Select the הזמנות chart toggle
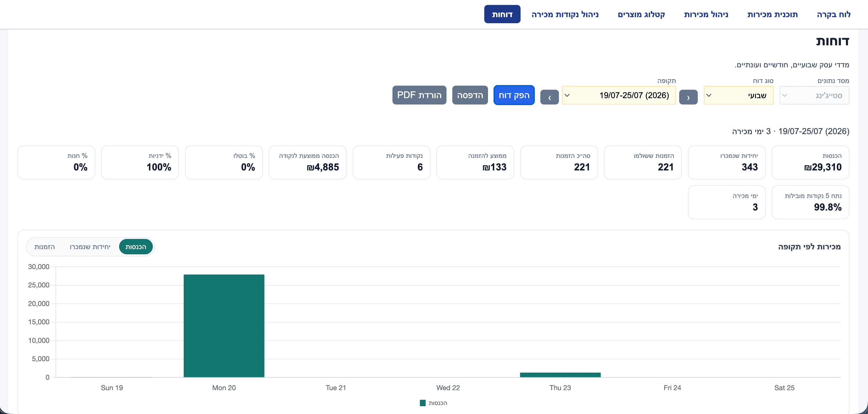 tap(44, 247)
